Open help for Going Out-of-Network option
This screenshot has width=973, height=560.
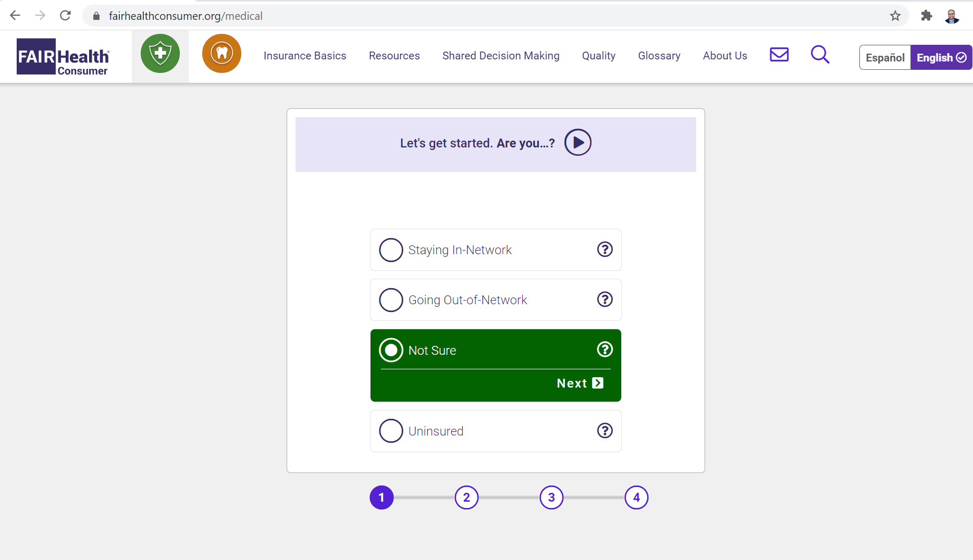point(605,300)
